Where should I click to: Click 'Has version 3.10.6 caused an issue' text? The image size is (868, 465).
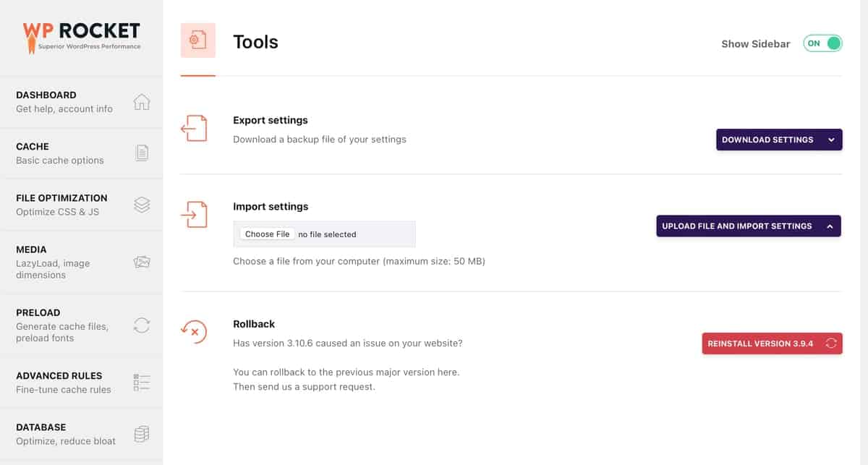click(348, 343)
